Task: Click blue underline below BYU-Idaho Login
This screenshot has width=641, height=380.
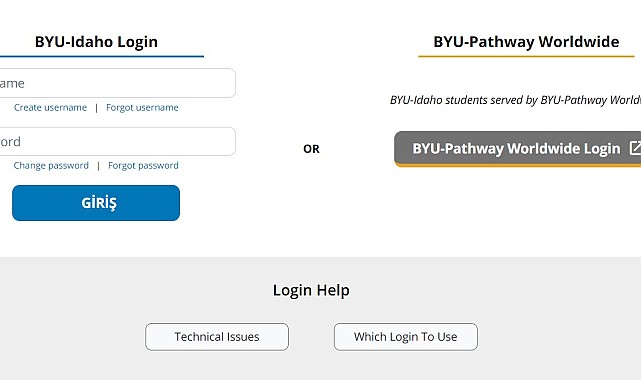Action: coord(102,56)
